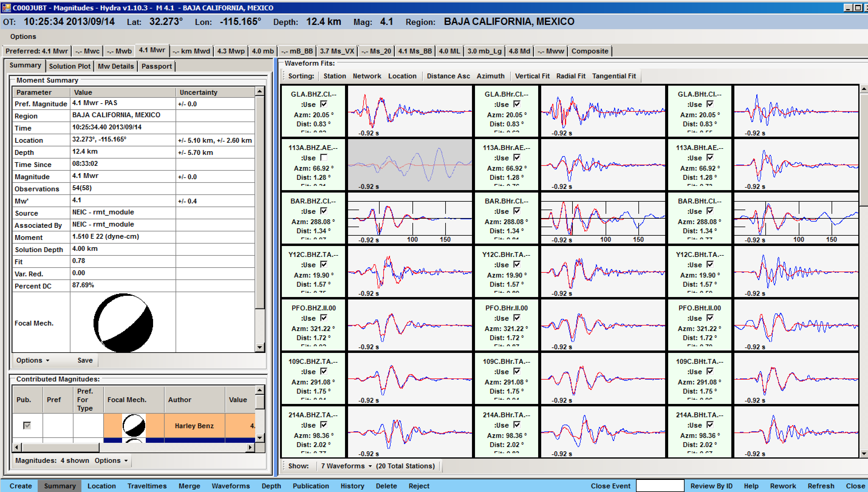The image size is (868, 492).
Task: Click Reject in bottom toolbar
Action: tap(419, 486)
